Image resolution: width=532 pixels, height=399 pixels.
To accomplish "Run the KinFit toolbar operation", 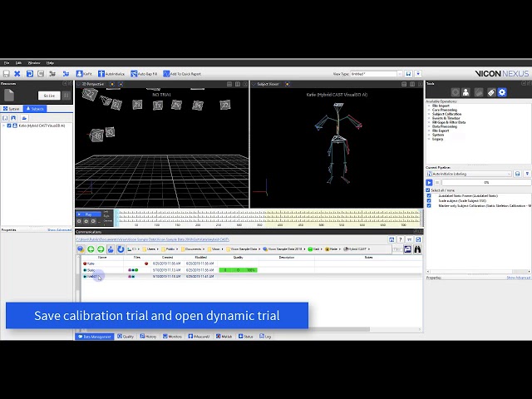I will click(x=84, y=74).
